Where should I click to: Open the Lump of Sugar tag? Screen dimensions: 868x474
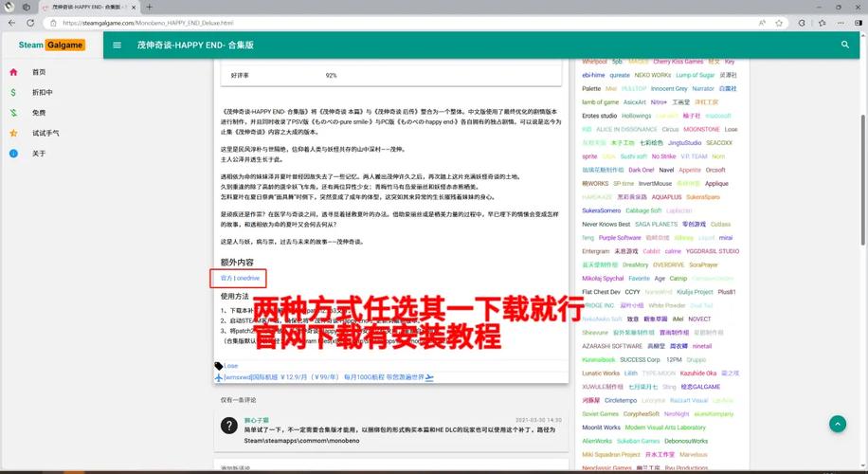click(696, 75)
